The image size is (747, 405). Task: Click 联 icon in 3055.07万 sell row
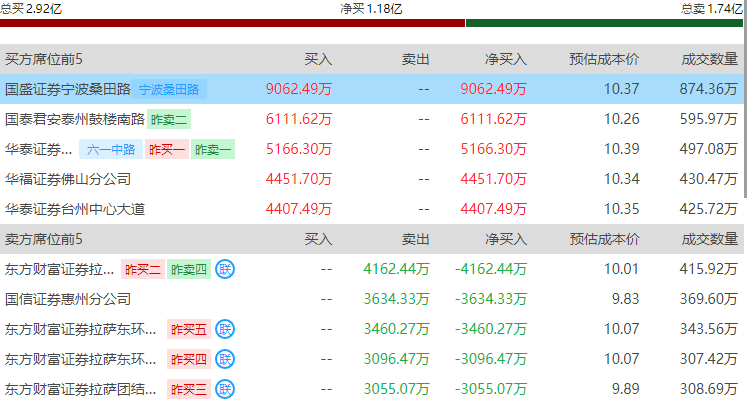[225, 389]
